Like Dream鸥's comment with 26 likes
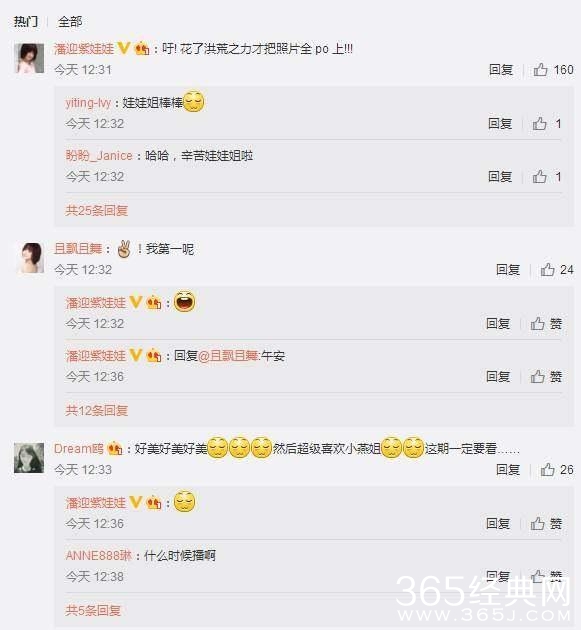Viewport: 581px width, 630px height. 556,470
